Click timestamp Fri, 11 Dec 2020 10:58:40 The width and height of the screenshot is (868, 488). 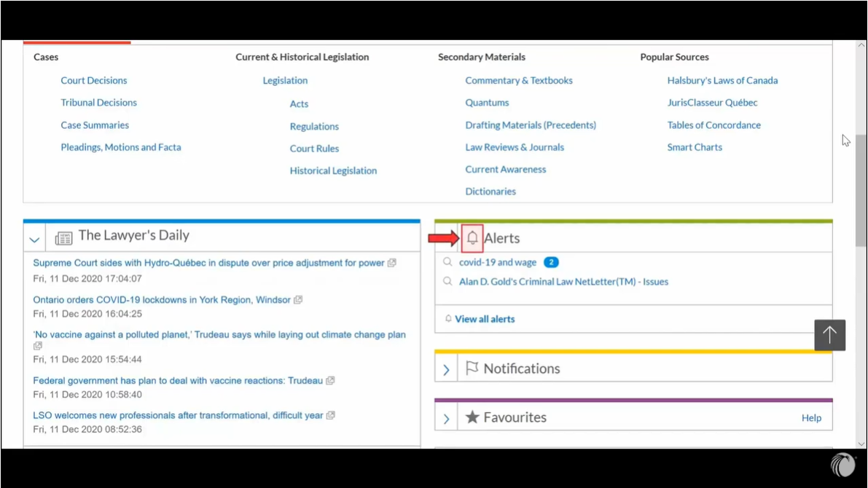pos(87,395)
